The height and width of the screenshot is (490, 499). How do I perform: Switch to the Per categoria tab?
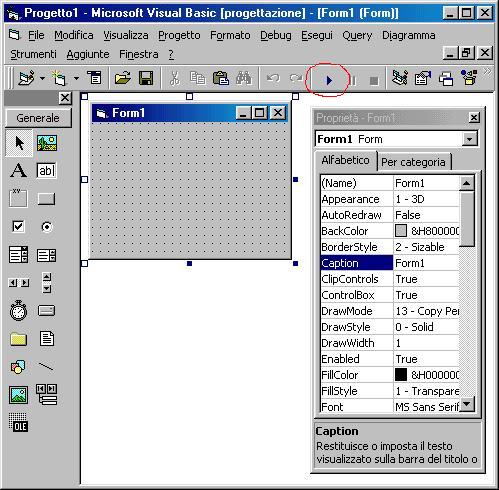tap(413, 162)
